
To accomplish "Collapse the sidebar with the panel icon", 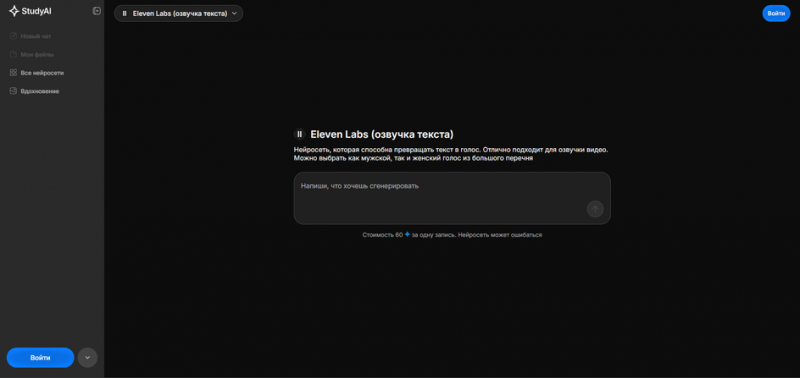I will click(96, 11).
